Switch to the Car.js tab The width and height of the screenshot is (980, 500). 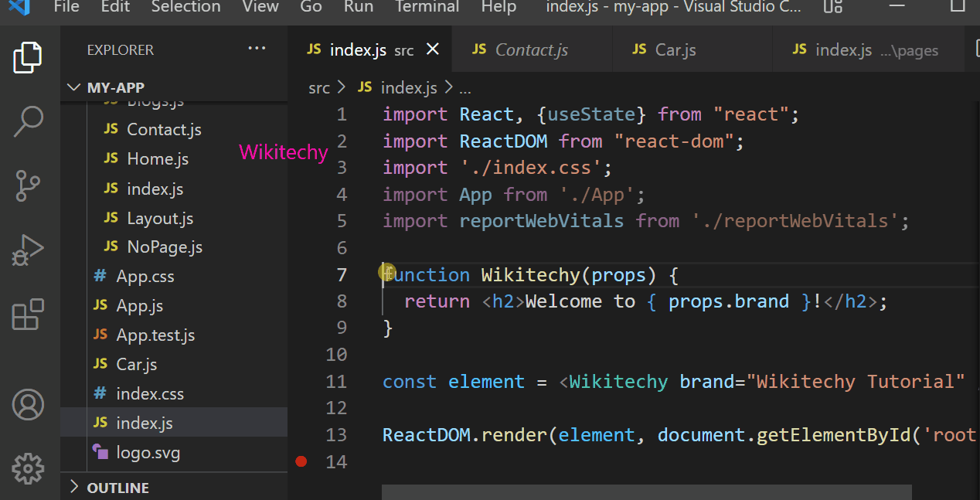[678, 49]
